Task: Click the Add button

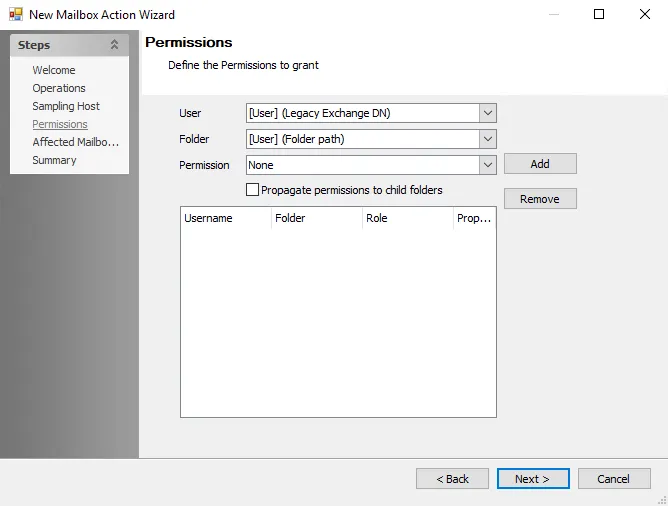Action: 540,164
